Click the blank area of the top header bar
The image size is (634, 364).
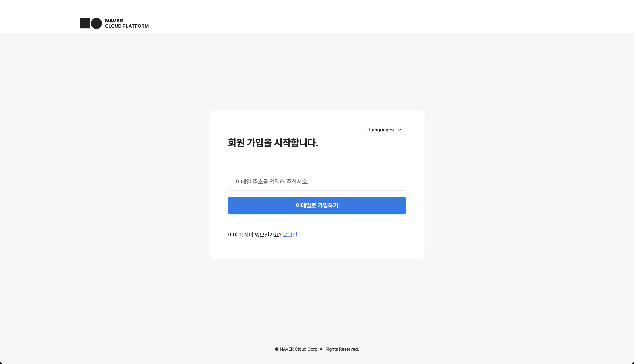pos(375,17)
